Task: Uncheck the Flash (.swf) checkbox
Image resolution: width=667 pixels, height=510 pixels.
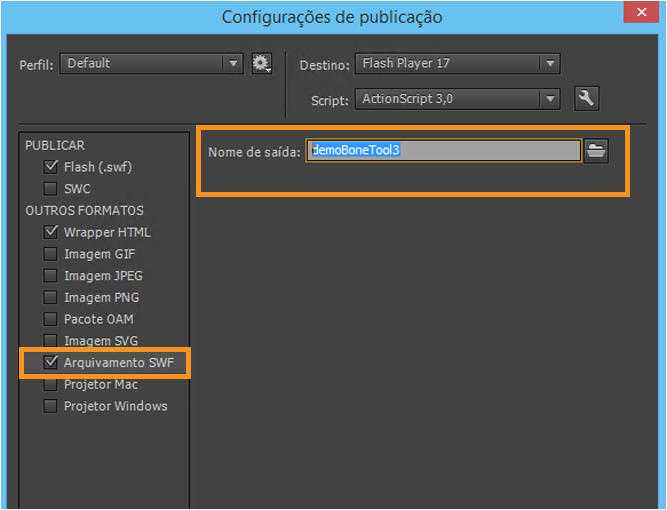Action: [x=51, y=167]
